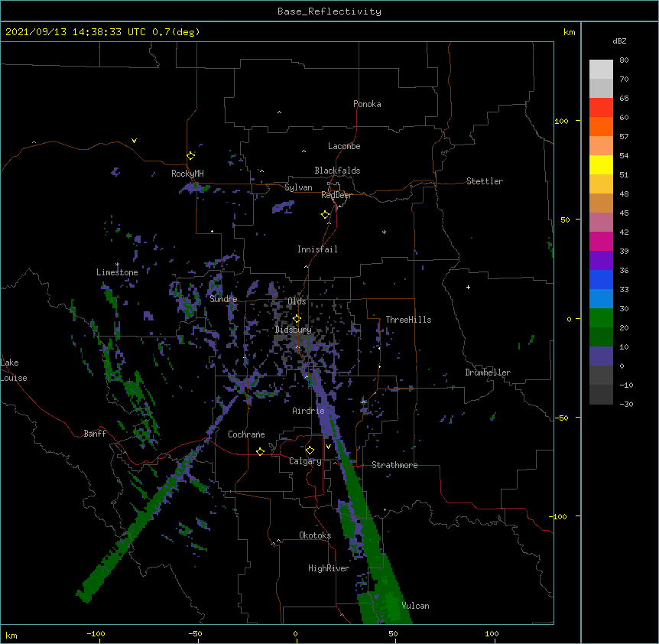
Task: Select the Sundre label
Action: pos(223,299)
